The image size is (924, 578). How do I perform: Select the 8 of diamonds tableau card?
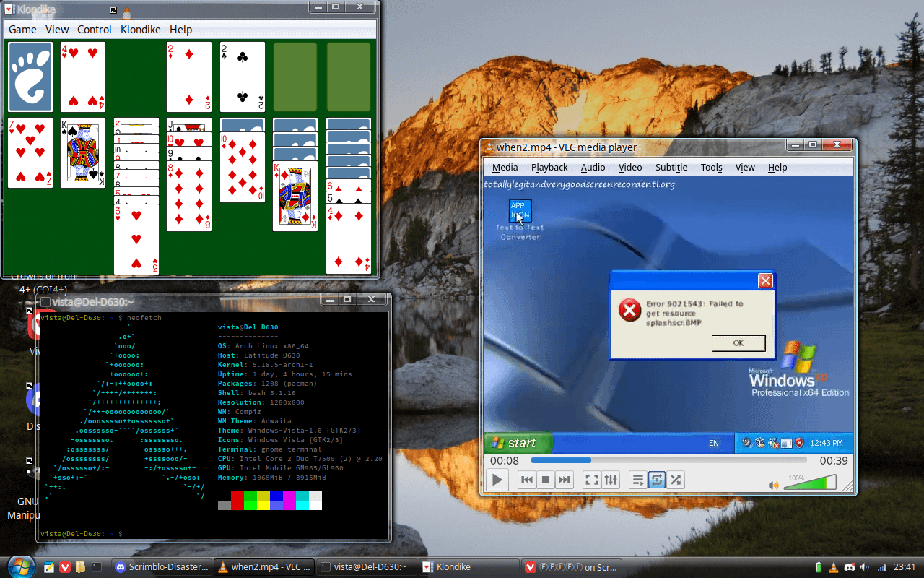click(x=189, y=196)
